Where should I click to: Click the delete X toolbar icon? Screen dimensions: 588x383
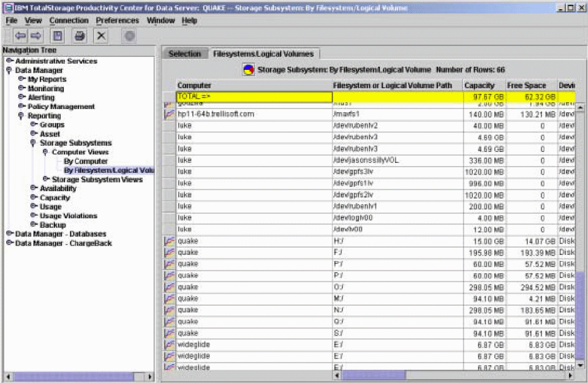point(101,35)
